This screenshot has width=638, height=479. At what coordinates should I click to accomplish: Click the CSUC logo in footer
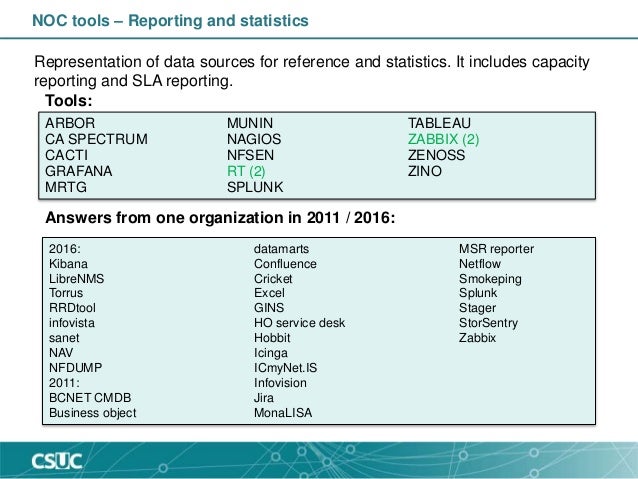57,461
